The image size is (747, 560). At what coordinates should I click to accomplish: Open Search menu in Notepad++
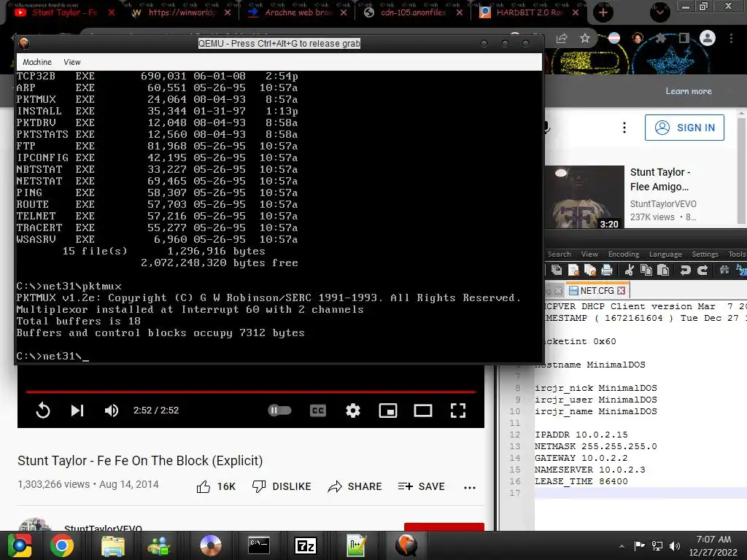(x=559, y=254)
